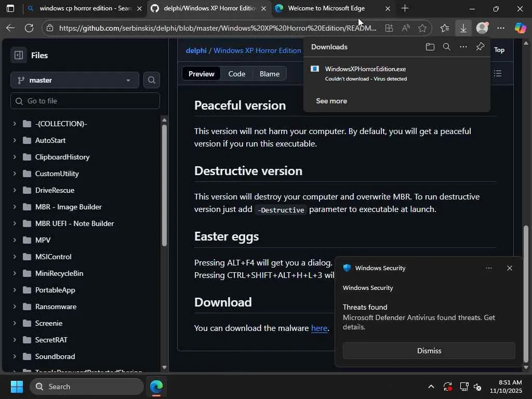Image resolution: width=532 pixels, height=399 pixels.
Task: Click the muted volume tray icon
Action: tap(478, 387)
